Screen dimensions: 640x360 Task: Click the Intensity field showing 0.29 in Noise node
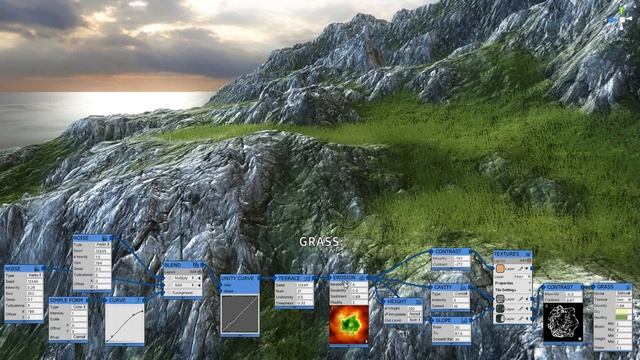(x=35, y=287)
